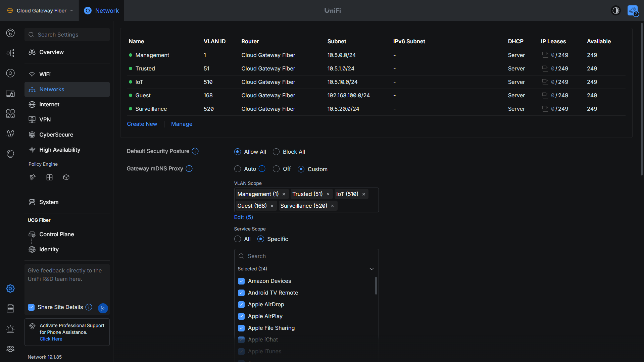Open Cloud Gateway Fiber site dropdown
This screenshot has height=362, width=644.
pyautogui.click(x=40, y=11)
